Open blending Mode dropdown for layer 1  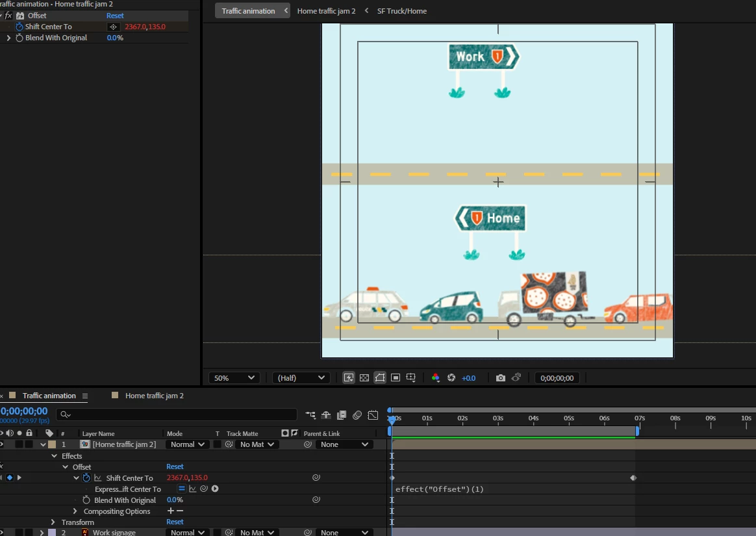[188, 444]
